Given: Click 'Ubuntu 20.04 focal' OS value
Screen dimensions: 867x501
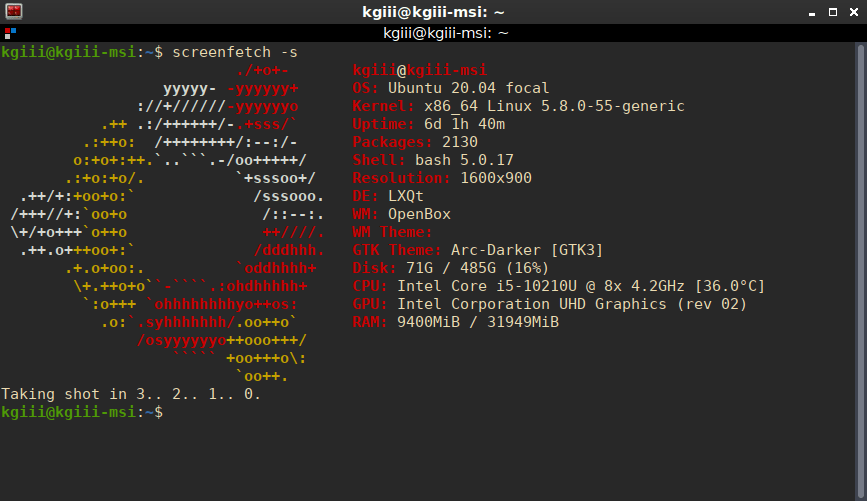Looking at the screenshot, I should (469, 88).
